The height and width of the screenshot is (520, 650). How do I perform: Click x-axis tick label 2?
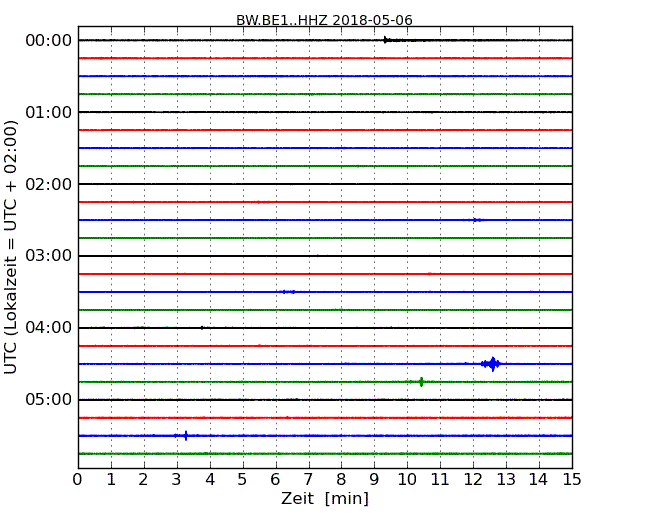coord(143,480)
